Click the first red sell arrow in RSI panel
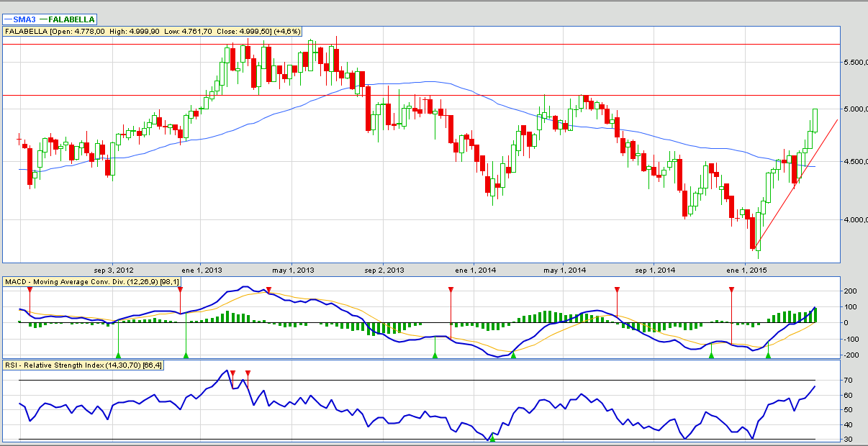Screen dimensions: 868x446 [x=232, y=373]
